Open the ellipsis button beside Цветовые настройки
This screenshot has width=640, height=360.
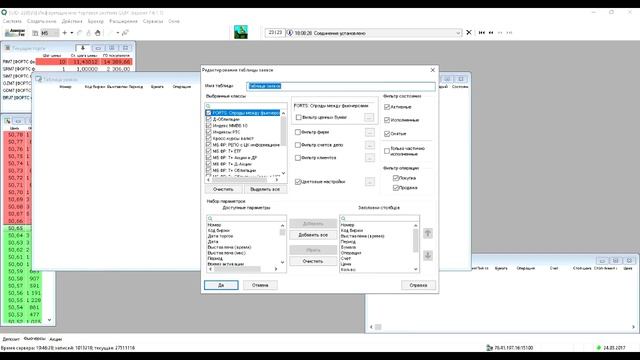tap(369, 182)
